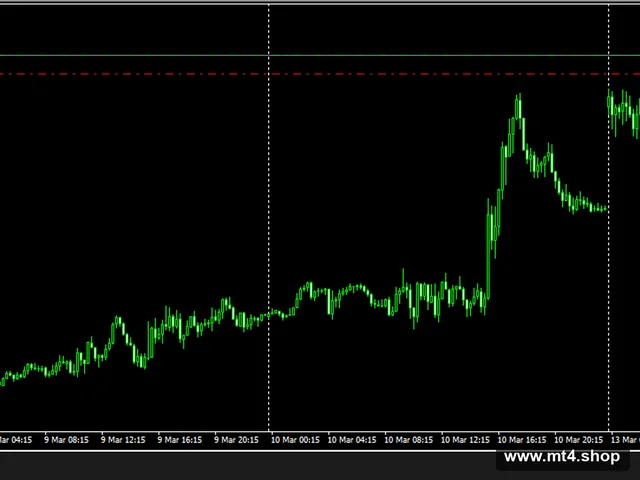Click the "10 Mar 04:15" time axis label
Image resolution: width=640 pixels, height=480 pixels.
click(352, 440)
